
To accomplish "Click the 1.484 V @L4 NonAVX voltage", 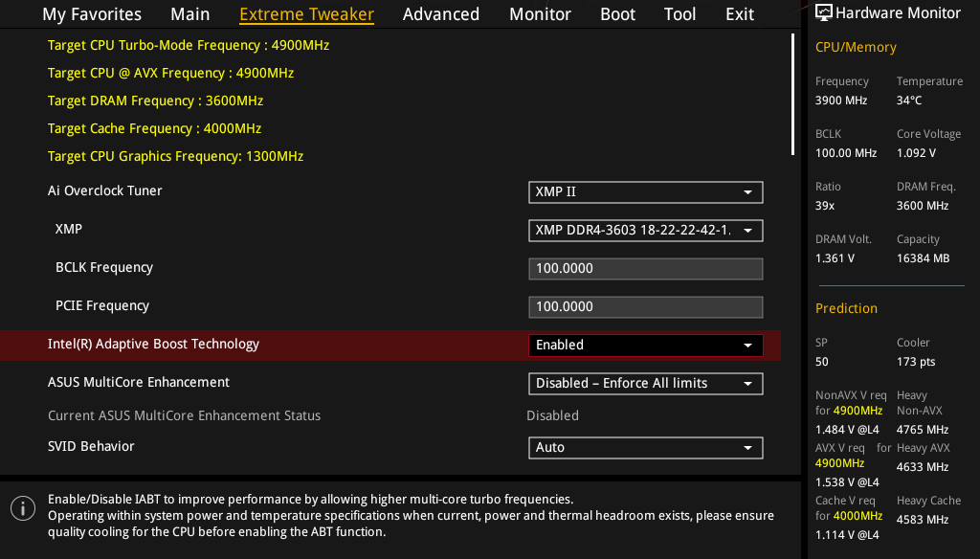I will pyautogui.click(x=847, y=430).
